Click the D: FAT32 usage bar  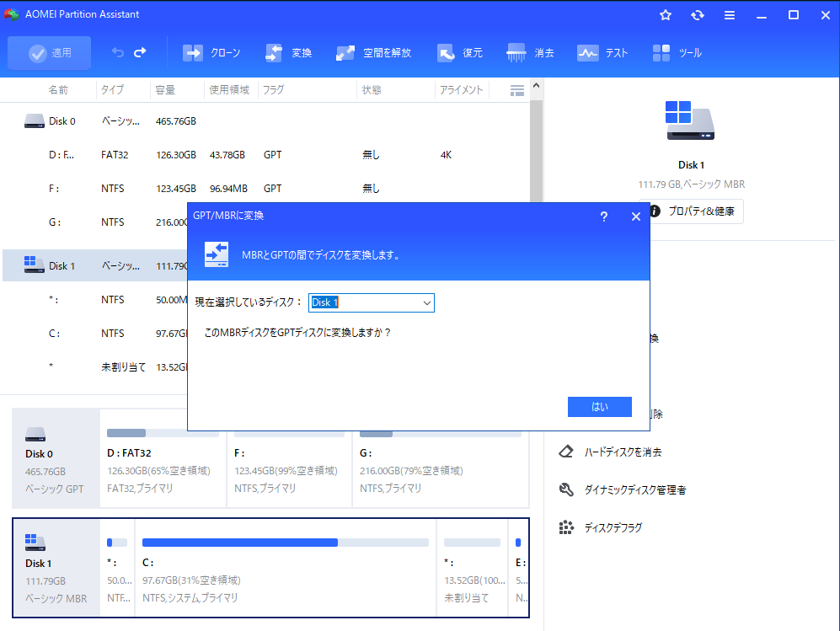click(163, 433)
